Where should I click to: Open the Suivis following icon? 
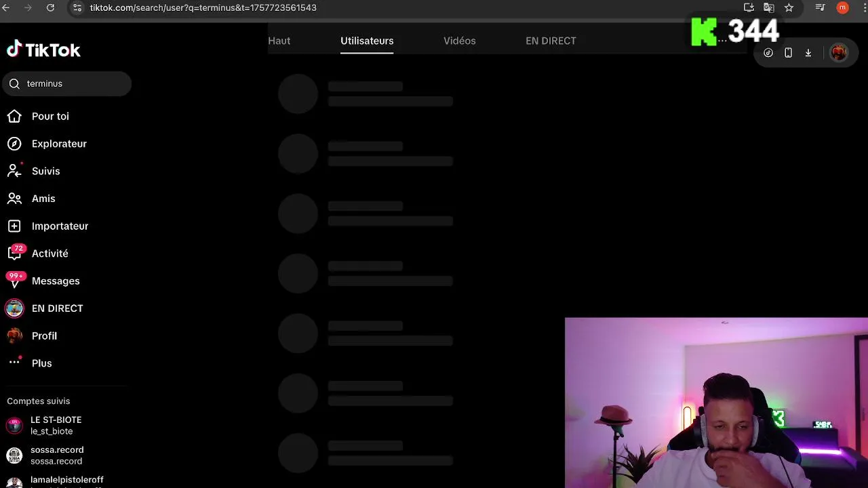[14, 171]
